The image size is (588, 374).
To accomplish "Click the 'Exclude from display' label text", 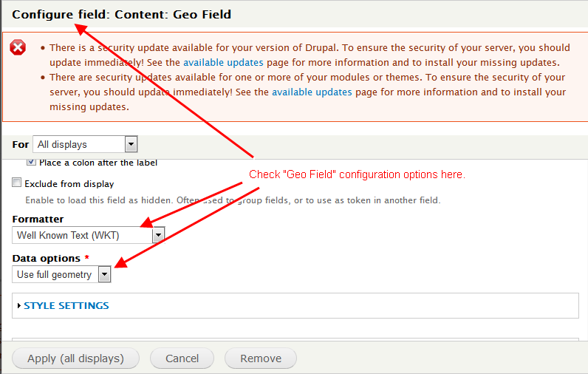I will point(69,184).
